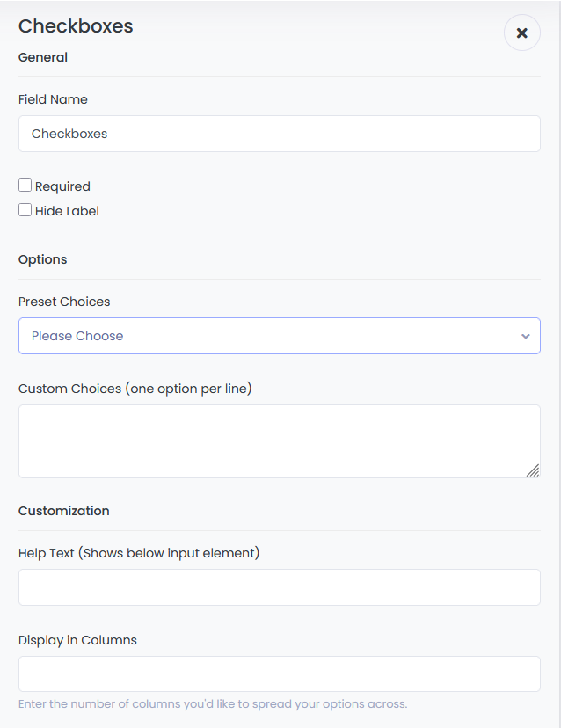
Task: Click the Customization section heading
Action: (x=64, y=511)
